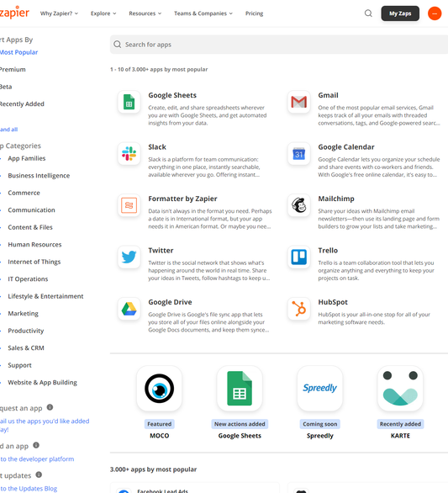Open the Twitter title link
This screenshot has height=493, width=448.
pos(161,251)
